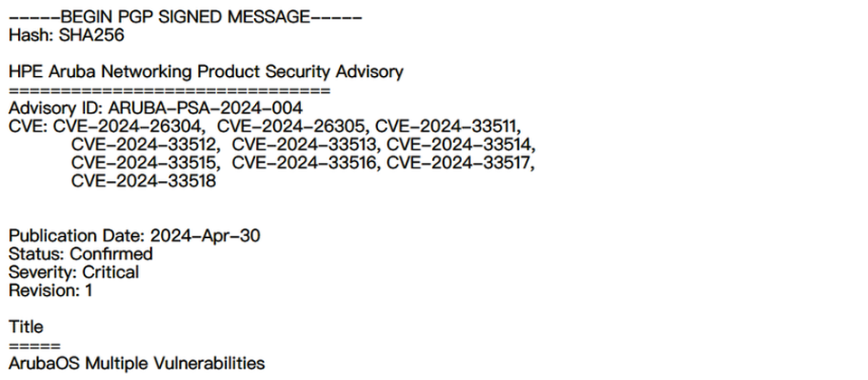Click CVE-2024-33517 identifier
Viewport: 868px width, 380px height.
click(460, 163)
